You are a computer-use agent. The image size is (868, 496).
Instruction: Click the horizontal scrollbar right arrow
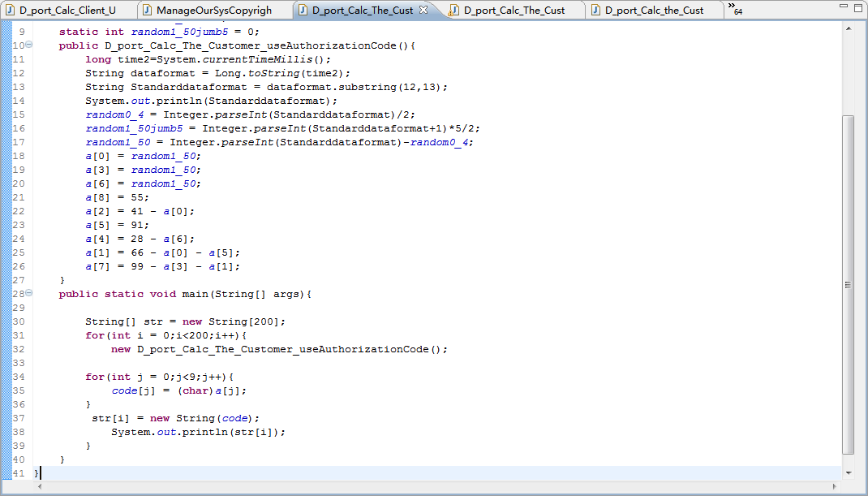tap(835, 486)
